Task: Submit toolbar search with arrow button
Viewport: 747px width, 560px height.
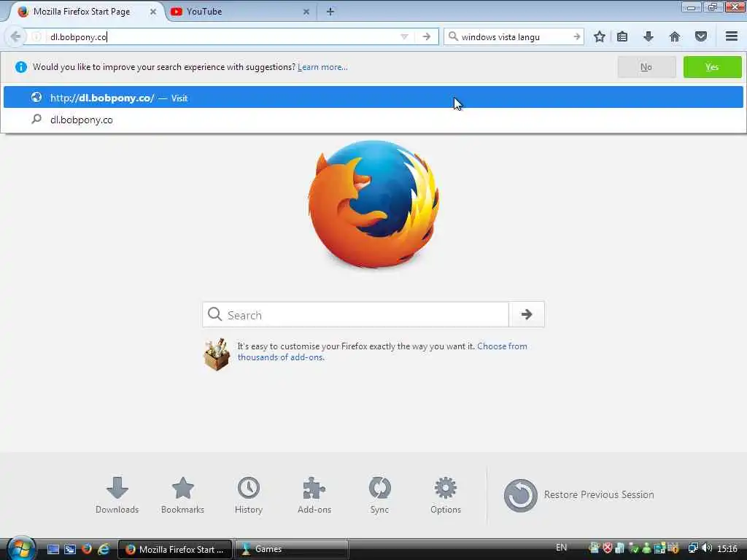Action: (x=576, y=36)
